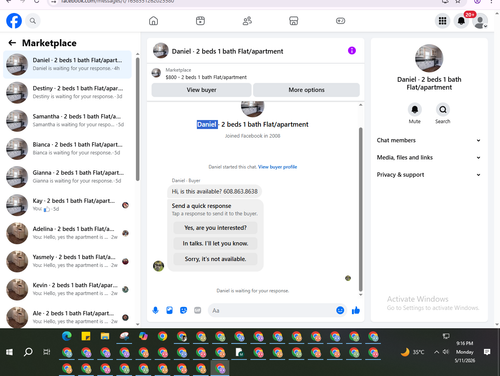Image resolution: width=500 pixels, height=376 pixels.
Task: Open the Adelina conversation
Action: pyautogui.click(x=67, y=233)
